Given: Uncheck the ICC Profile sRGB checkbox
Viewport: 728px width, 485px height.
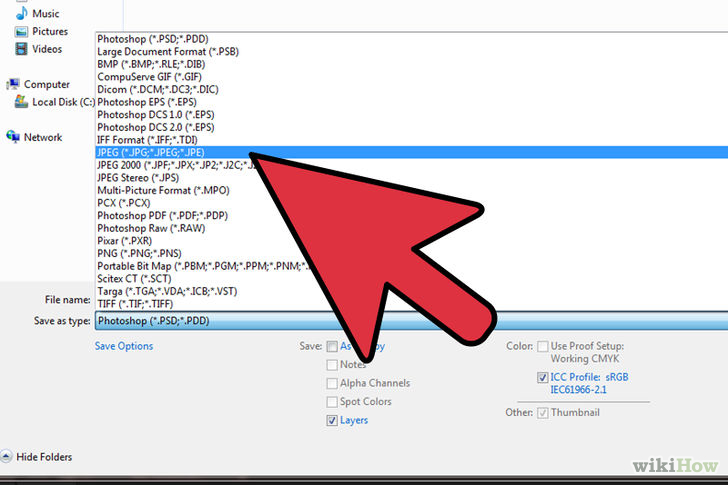Looking at the screenshot, I should [542, 377].
